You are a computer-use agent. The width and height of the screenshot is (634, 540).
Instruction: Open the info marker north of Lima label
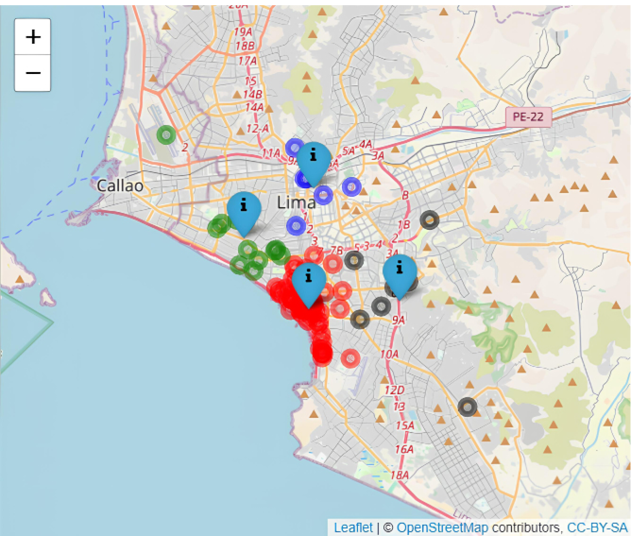pos(314,161)
